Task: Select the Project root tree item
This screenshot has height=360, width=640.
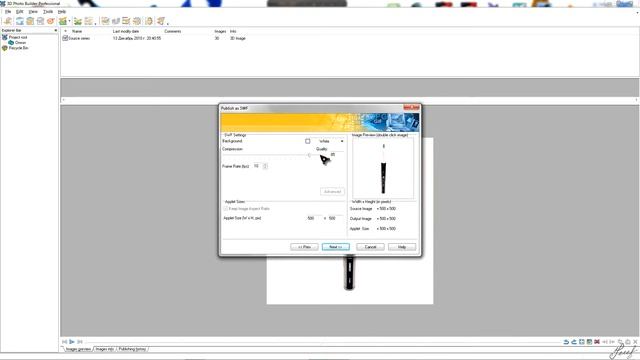Action: tap(18, 37)
